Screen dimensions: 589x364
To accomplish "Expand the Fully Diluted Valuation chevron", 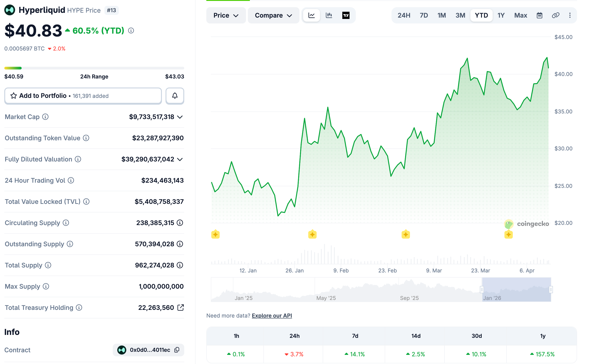I will [x=180, y=159].
